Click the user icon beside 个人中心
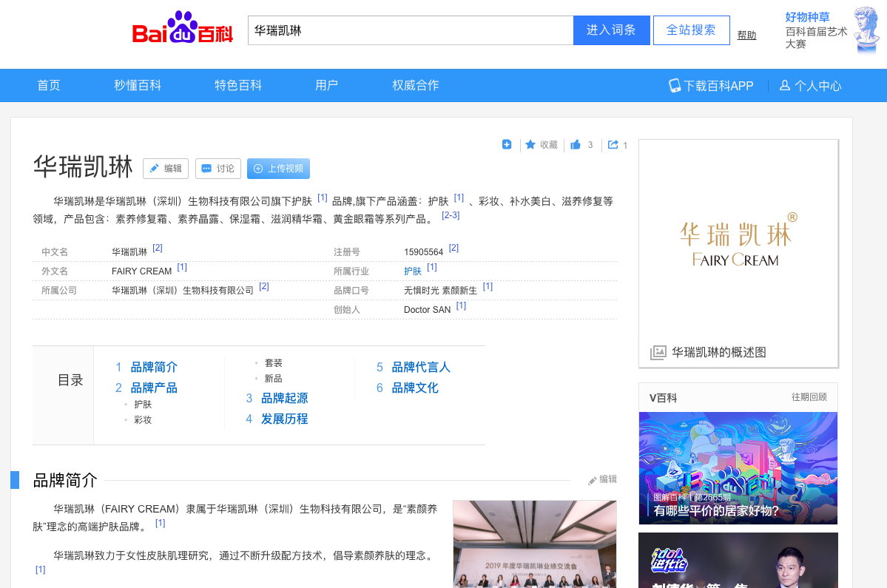This screenshot has width=887, height=588. (785, 85)
